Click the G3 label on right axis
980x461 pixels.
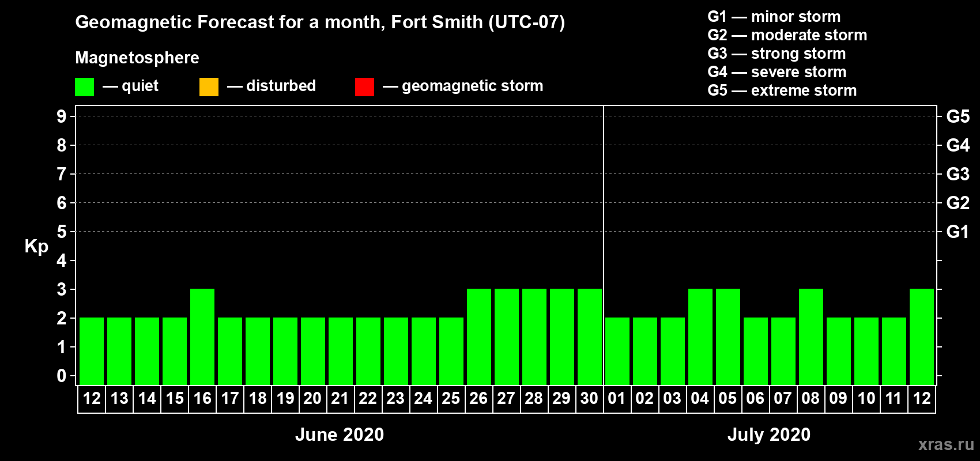[958, 174]
